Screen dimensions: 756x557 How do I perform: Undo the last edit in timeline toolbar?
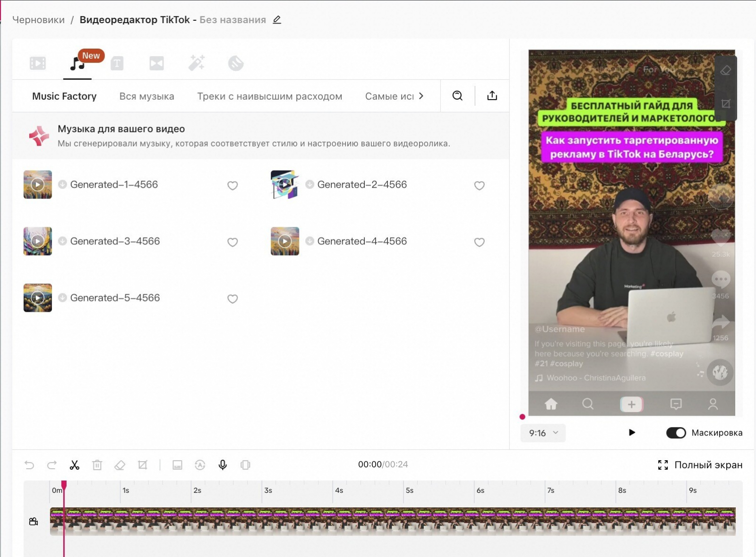29,465
